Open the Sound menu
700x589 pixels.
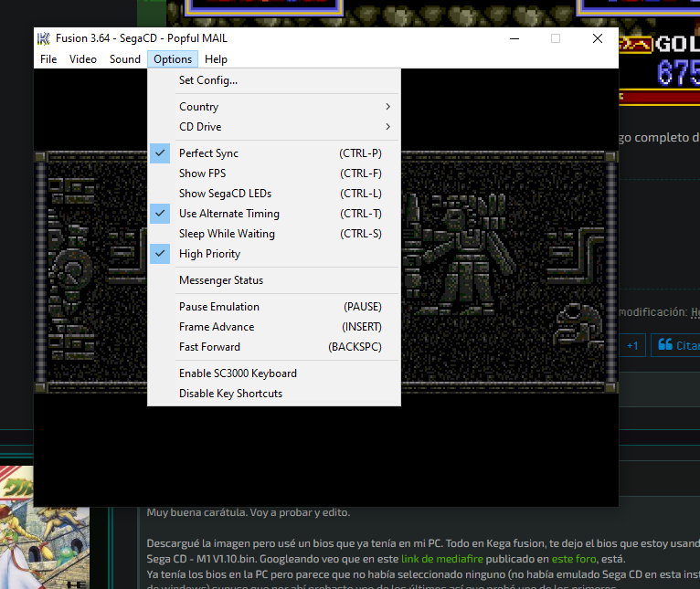coord(125,59)
